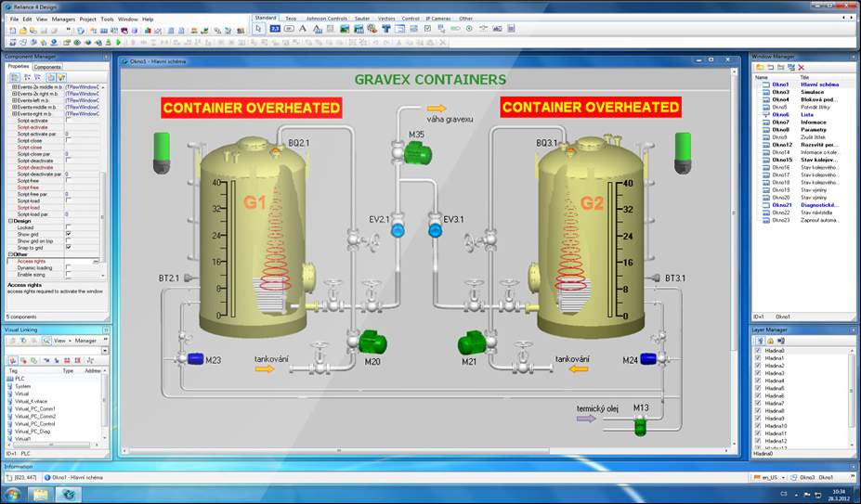This screenshot has height=504, width=861.
Task: Click the blue valve EV2.1 icon
Action: [398, 228]
